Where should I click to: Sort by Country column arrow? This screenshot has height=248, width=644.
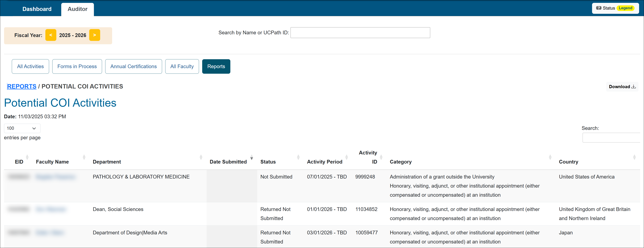click(634, 157)
